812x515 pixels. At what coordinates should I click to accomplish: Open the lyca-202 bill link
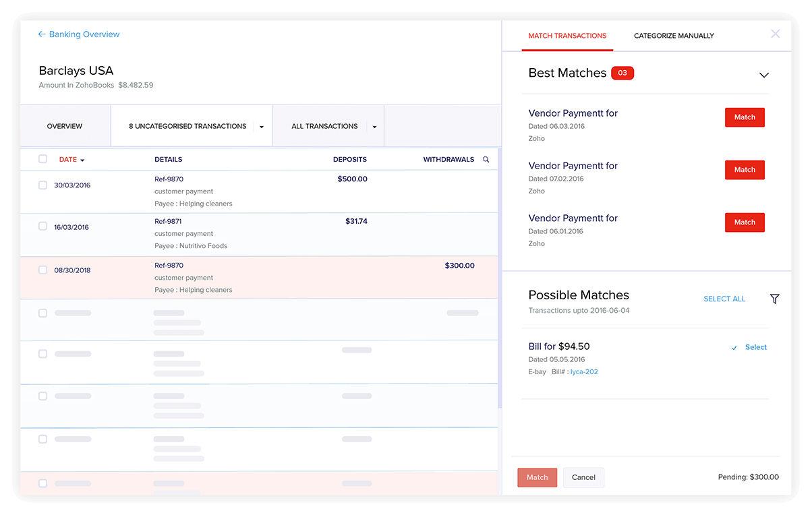point(584,372)
